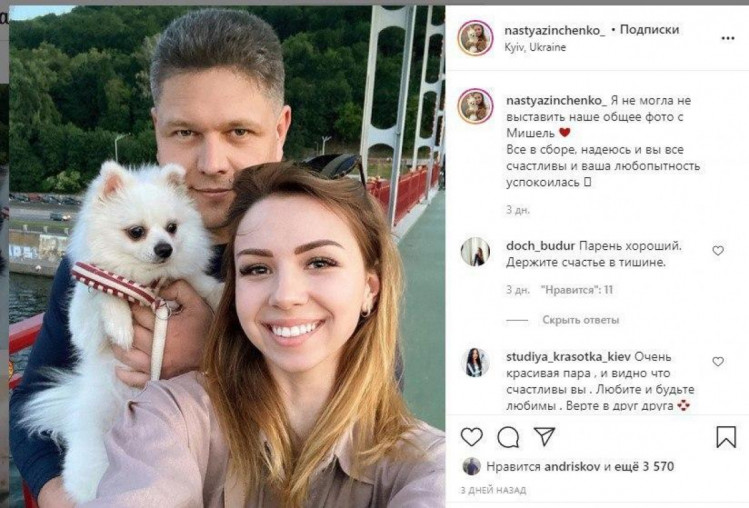Screen dimensions: 749x508
Task: Open the comment bubble icon
Action: pos(508,437)
